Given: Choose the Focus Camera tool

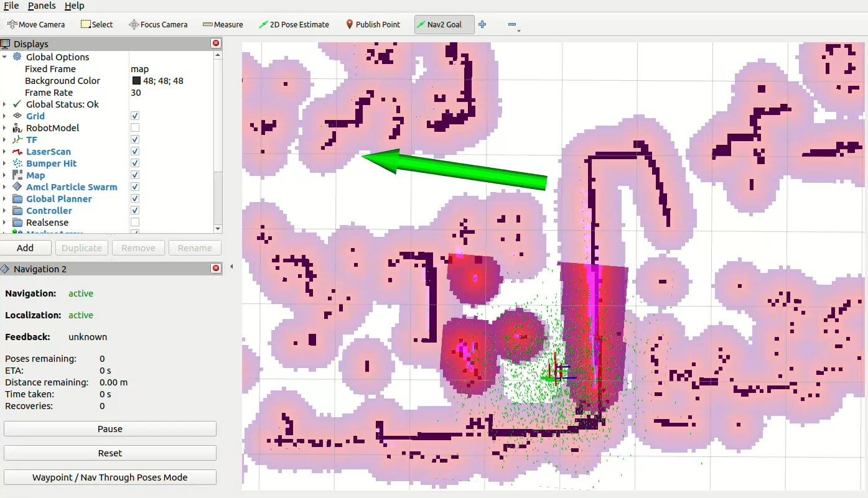Looking at the screenshot, I should pos(158,24).
